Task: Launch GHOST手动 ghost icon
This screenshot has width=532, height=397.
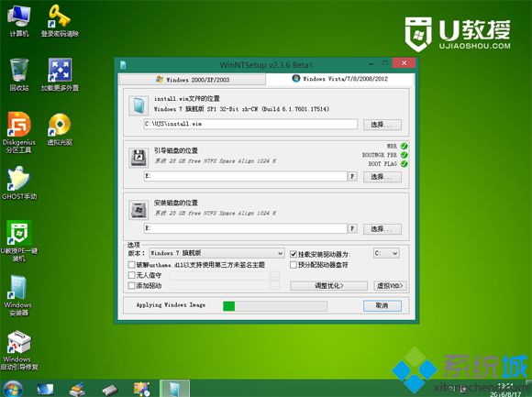Action: tap(19, 183)
